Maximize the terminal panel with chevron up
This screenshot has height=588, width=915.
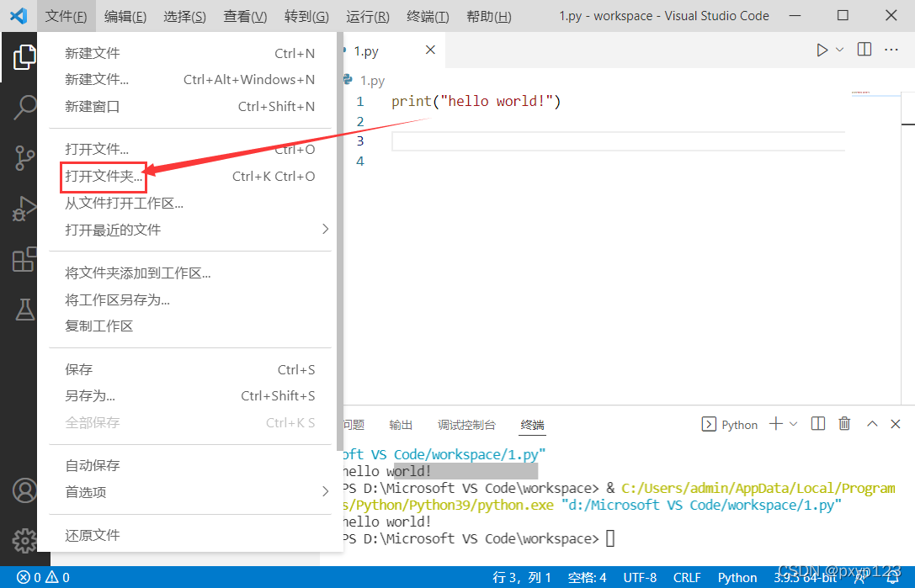[x=872, y=424]
